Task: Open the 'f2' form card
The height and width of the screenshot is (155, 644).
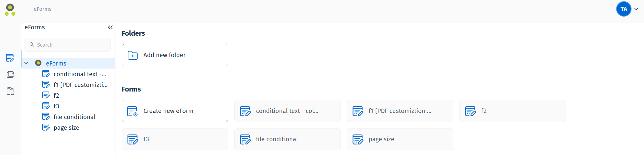Action: pyautogui.click(x=512, y=111)
